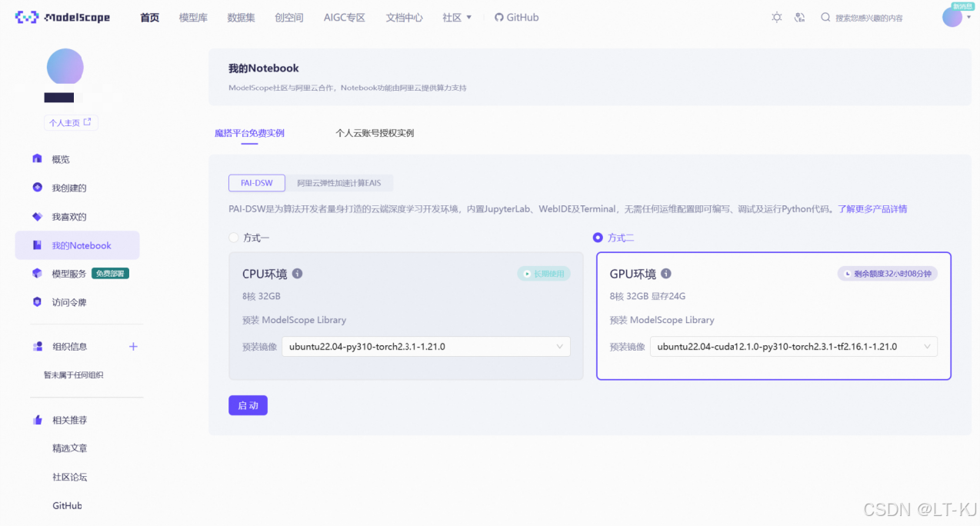
Task: Click the 新消息 notification badge
Action: click(962, 6)
